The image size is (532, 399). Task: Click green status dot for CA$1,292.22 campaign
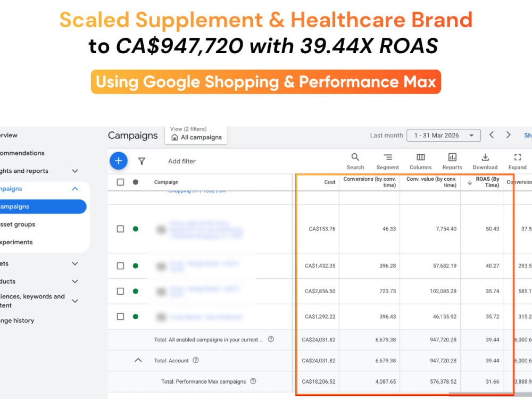(x=135, y=317)
